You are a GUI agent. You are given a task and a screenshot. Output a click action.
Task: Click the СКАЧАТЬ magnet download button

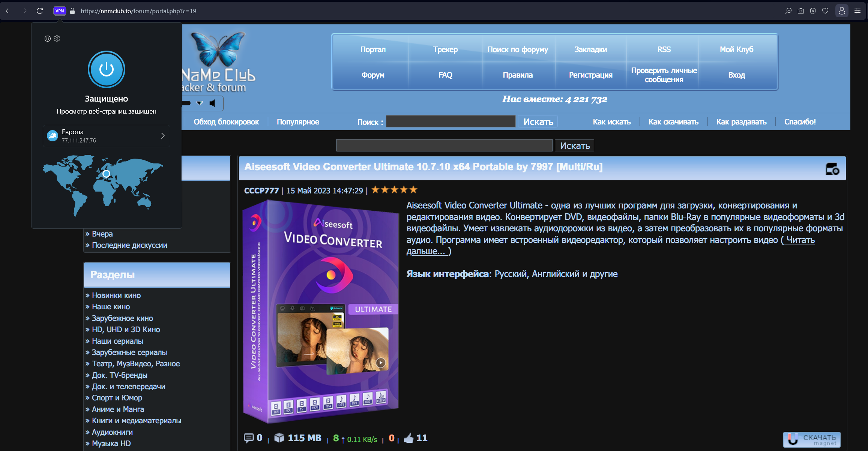pyautogui.click(x=812, y=439)
